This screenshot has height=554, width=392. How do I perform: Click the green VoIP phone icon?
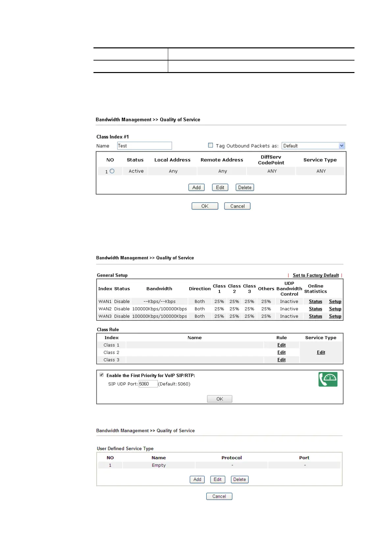[327, 379]
